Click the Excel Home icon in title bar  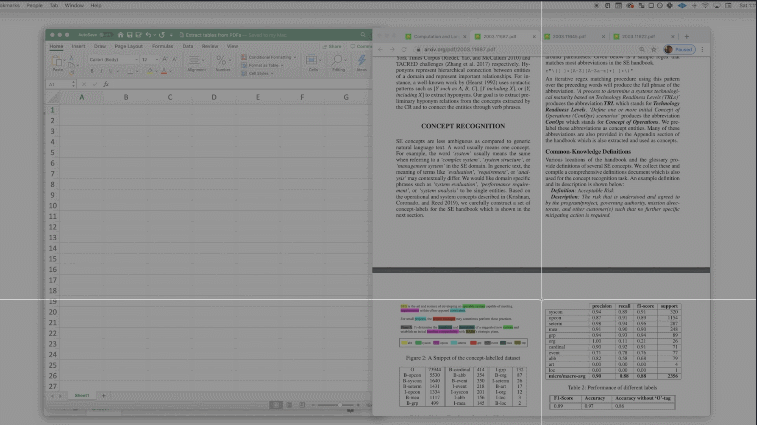(121, 35)
